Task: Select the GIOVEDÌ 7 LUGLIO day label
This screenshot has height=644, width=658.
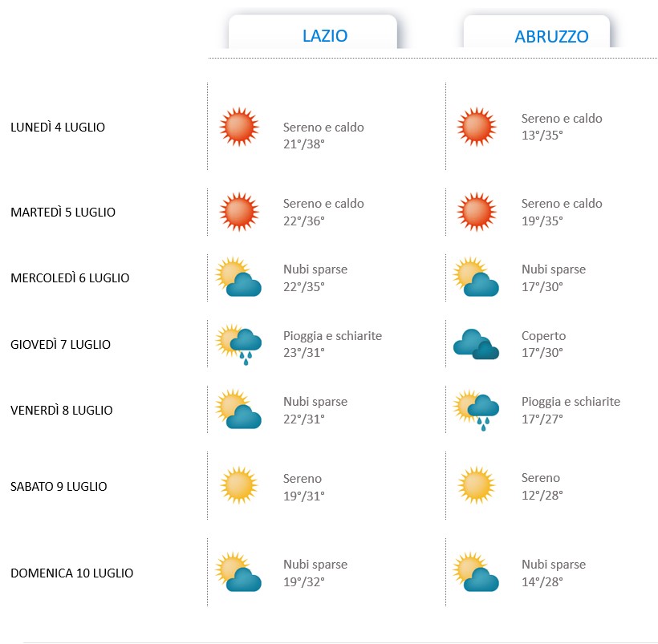Action: pyautogui.click(x=60, y=344)
